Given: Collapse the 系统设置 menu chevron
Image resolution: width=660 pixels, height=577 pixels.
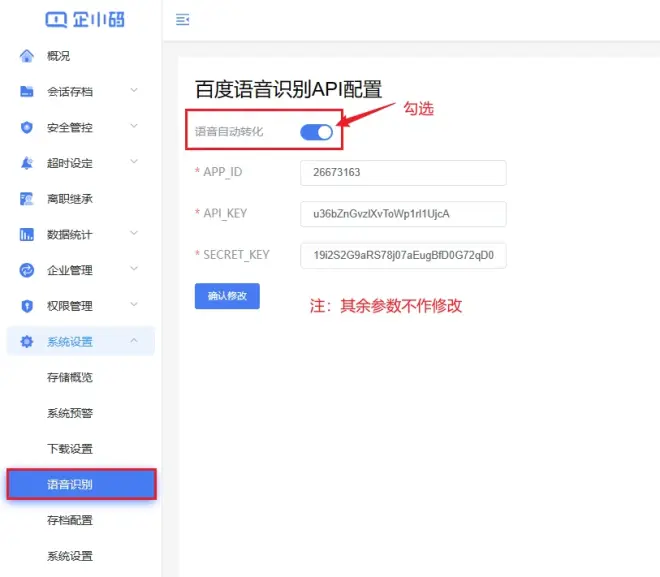Looking at the screenshot, I should pos(134,342).
